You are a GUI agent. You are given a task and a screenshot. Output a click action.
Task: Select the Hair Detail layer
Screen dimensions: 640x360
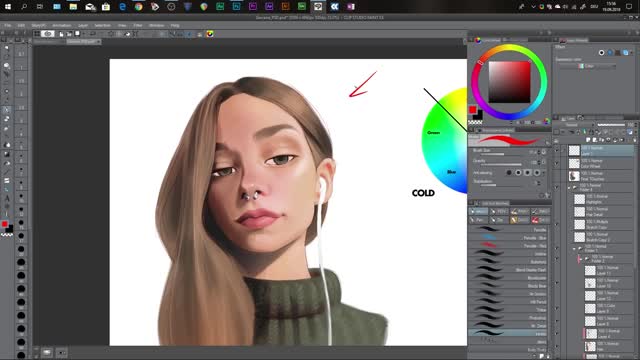tap(602, 211)
